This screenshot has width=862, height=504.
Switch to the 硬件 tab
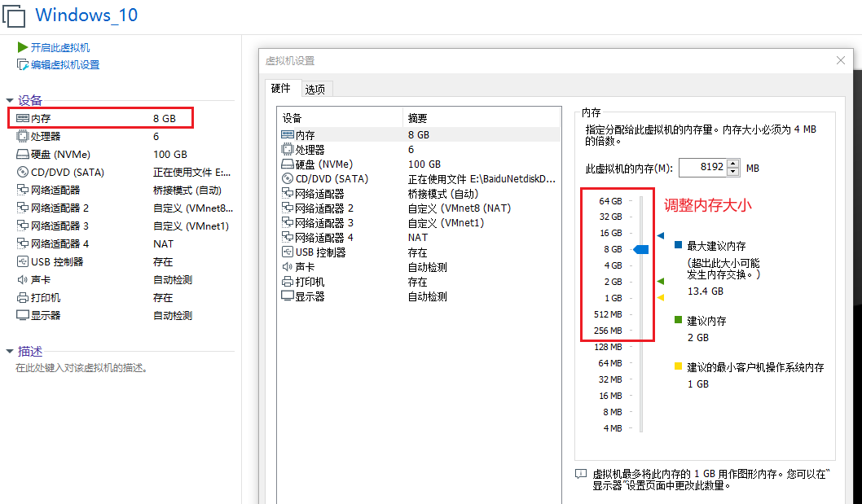tap(281, 88)
